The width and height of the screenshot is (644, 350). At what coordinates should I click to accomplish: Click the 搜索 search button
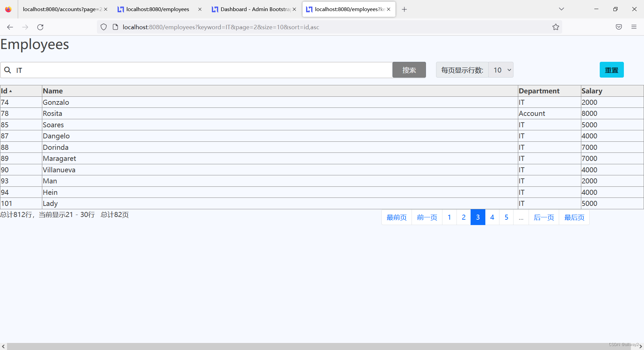point(409,70)
